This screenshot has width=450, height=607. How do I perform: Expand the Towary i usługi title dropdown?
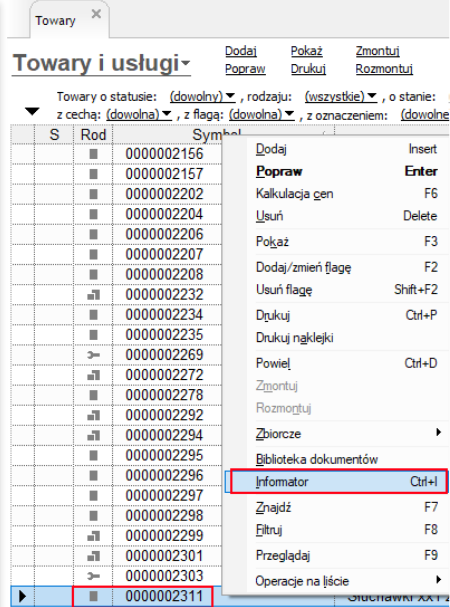point(186,63)
